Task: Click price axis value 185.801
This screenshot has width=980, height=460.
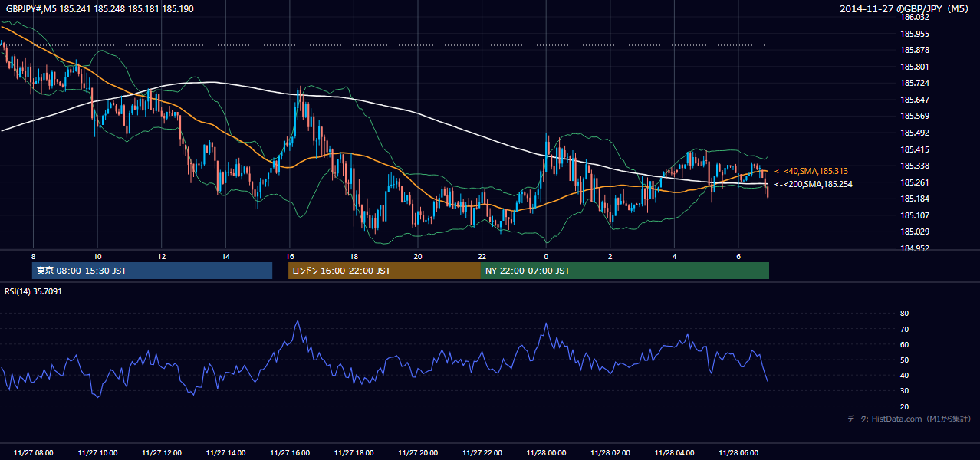Action: pos(914,67)
